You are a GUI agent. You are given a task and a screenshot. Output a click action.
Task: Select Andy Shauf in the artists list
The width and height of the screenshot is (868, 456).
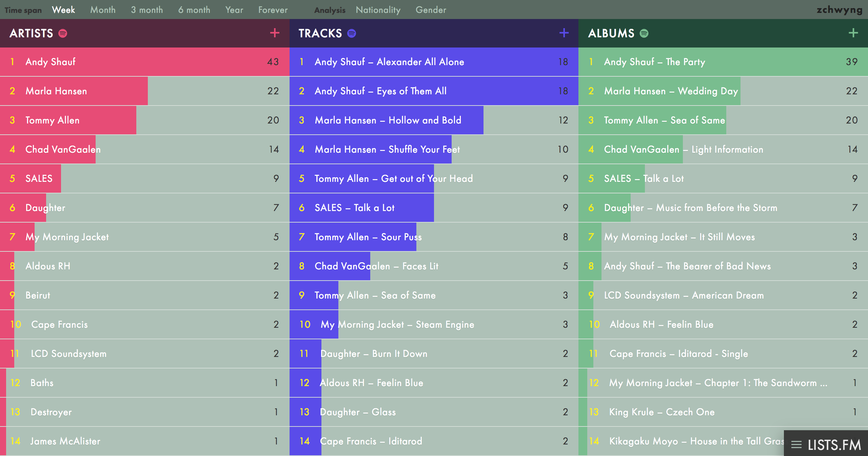(51, 62)
